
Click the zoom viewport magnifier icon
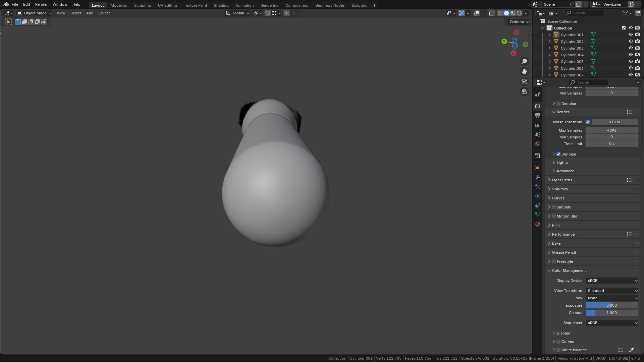click(524, 61)
